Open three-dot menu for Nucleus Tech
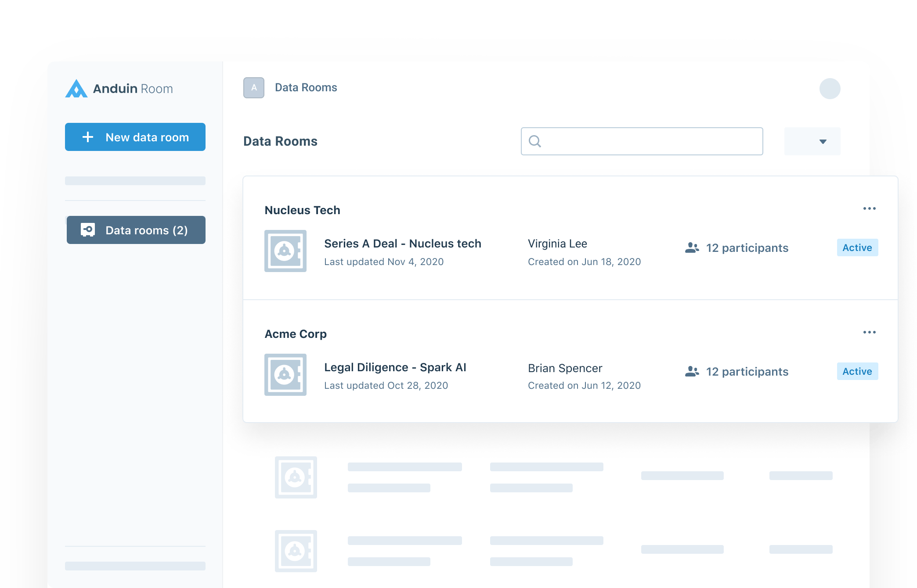This screenshot has height=588, width=917. pos(869,208)
